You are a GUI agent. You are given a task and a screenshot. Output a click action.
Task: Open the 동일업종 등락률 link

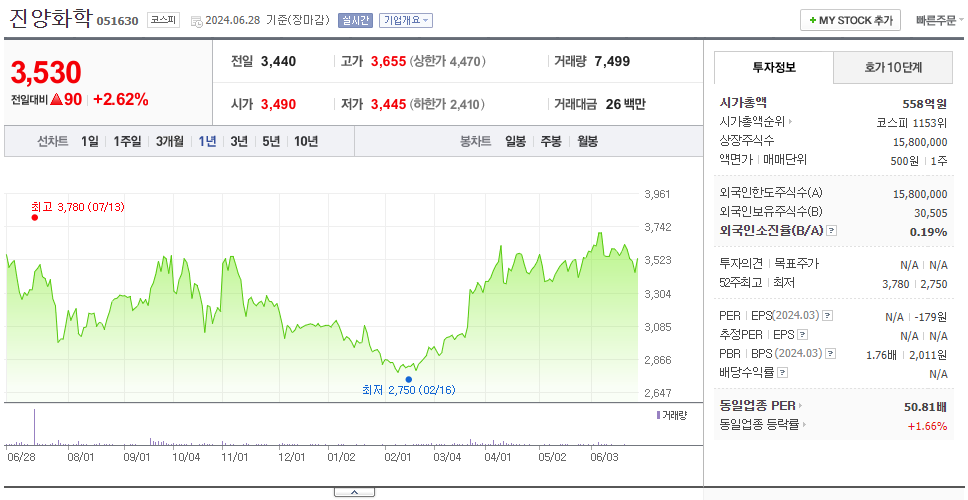click(x=759, y=425)
